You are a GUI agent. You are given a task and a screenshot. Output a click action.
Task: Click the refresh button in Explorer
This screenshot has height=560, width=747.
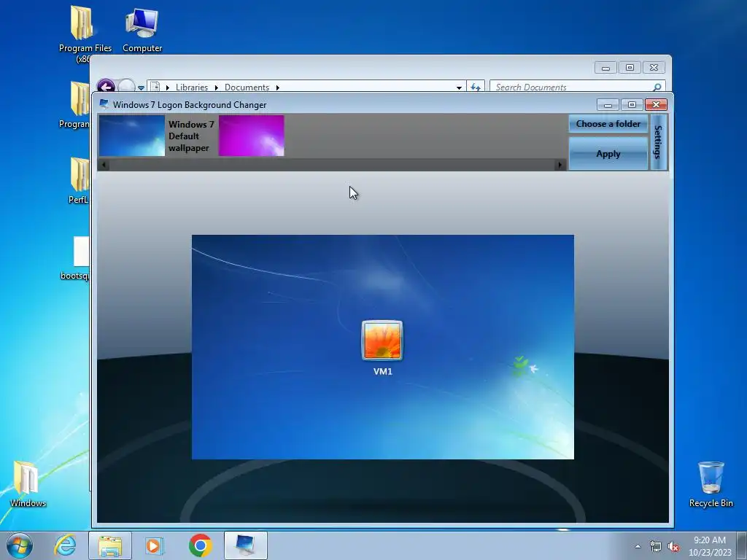[476, 87]
